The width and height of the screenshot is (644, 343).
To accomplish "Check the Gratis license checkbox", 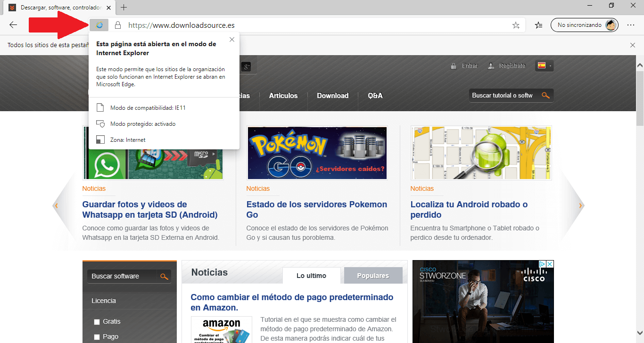I will click(x=97, y=322).
